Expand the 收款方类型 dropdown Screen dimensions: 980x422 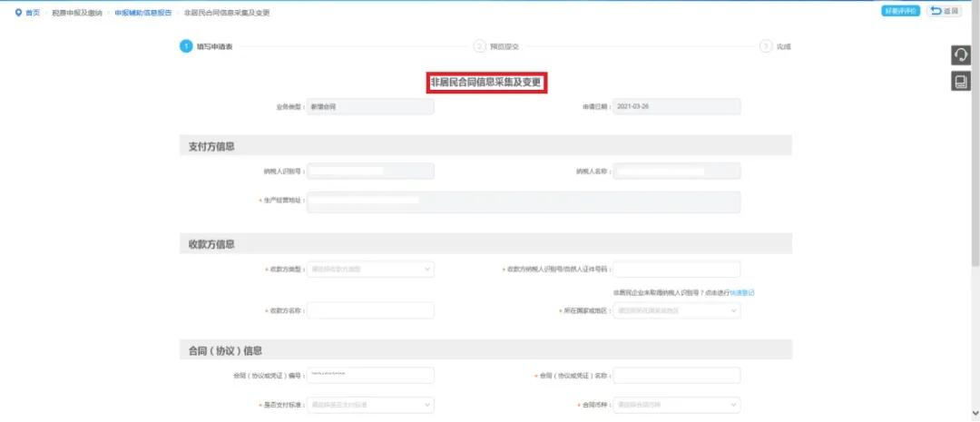click(370, 270)
